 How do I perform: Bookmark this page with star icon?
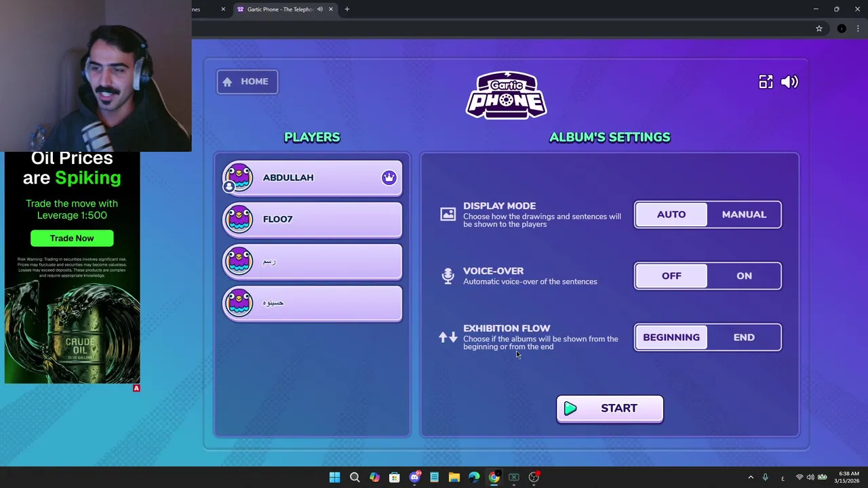click(x=819, y=28)
